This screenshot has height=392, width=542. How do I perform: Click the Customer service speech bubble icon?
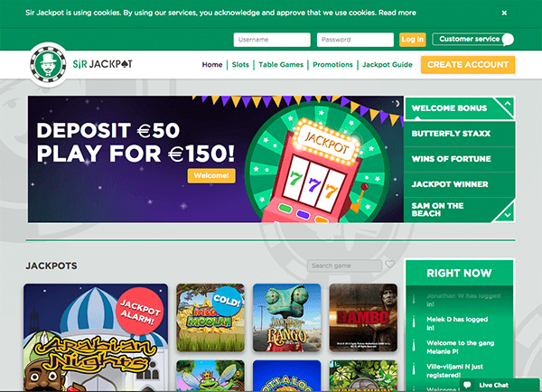pos(508,40)
